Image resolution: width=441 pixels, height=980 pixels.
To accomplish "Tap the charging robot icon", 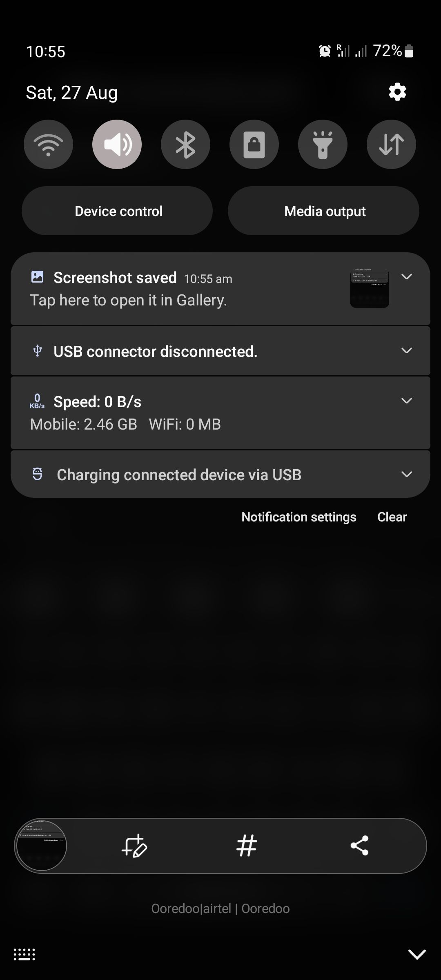I will (x=37, y=474).
